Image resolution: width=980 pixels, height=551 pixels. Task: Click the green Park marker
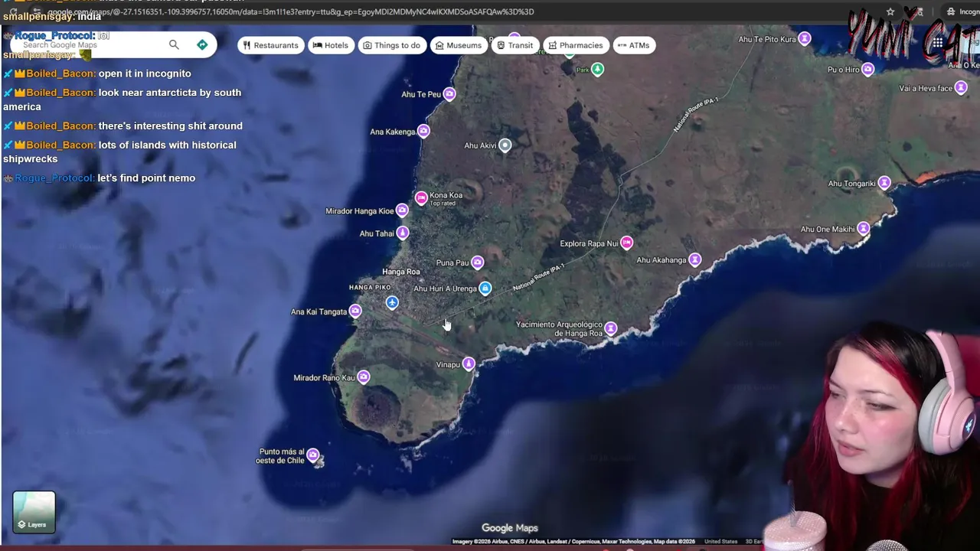point(597,70)
